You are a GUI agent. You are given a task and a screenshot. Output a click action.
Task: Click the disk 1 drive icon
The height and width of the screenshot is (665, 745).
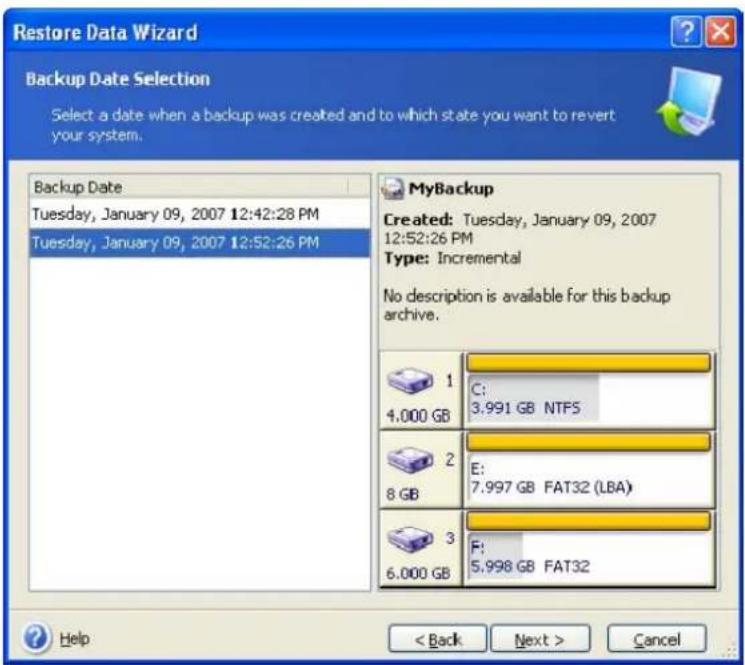tap(410, 381)
